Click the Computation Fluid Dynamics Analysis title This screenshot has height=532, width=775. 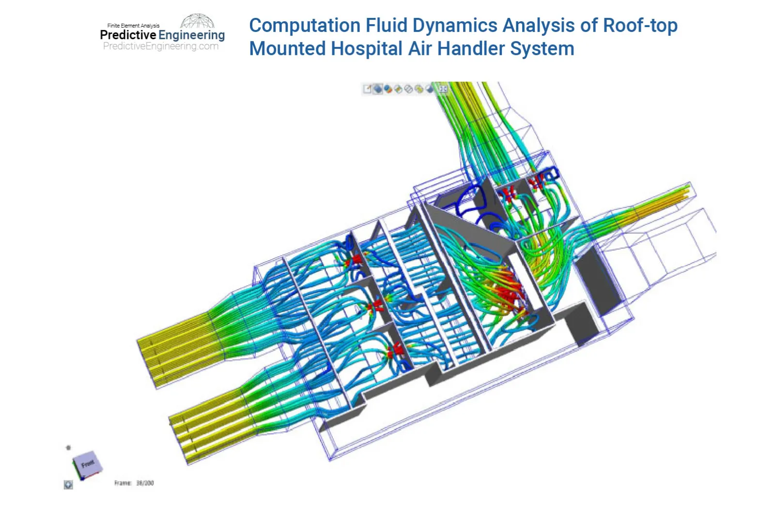coord(463,37)
